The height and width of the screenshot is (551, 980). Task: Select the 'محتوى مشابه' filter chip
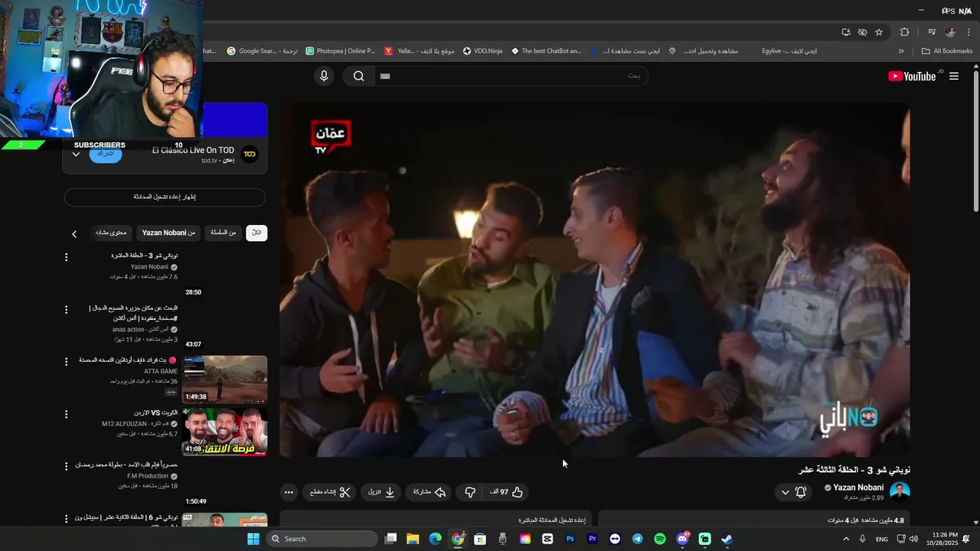tap(111, 233)
